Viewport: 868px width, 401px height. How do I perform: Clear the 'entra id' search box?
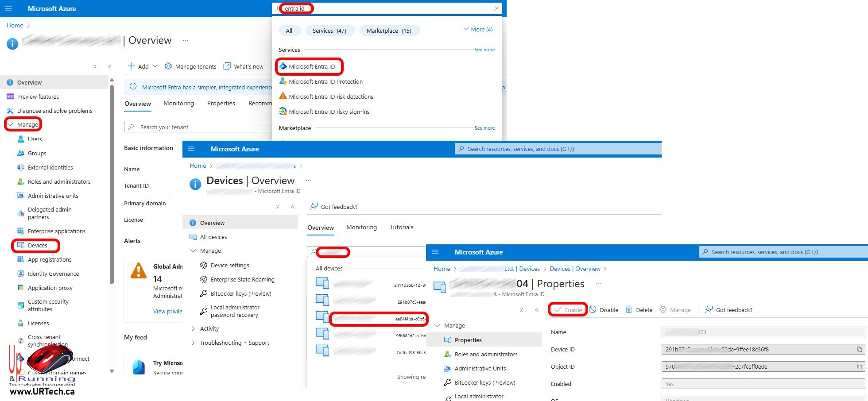point(496,8)
